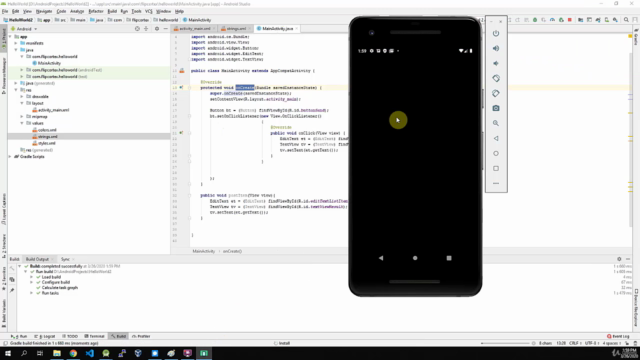Click emulator zoom magnifier icon
Viewport: 640px width, 360px height.
(x=496, y=123)
